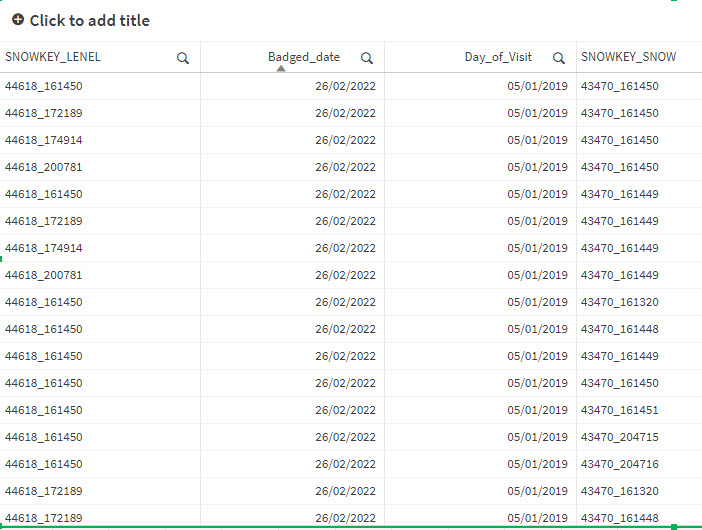This screenshot has width=702, height=530.
Task: Select the first row's 26/02/2022 date
Action: [x=345, y=86]
